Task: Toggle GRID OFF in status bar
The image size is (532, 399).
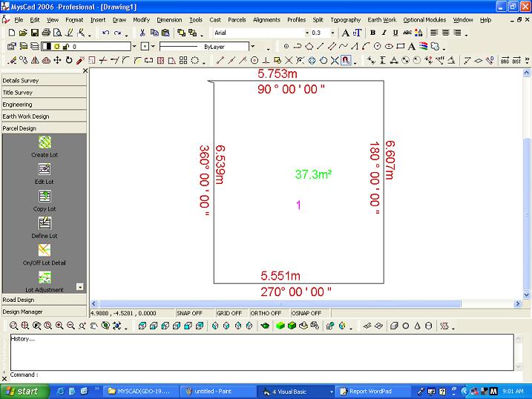Action: [229, 313]
